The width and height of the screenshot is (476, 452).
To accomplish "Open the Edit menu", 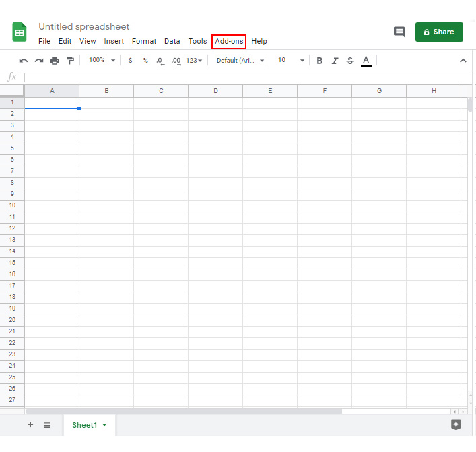I will 65,41.
